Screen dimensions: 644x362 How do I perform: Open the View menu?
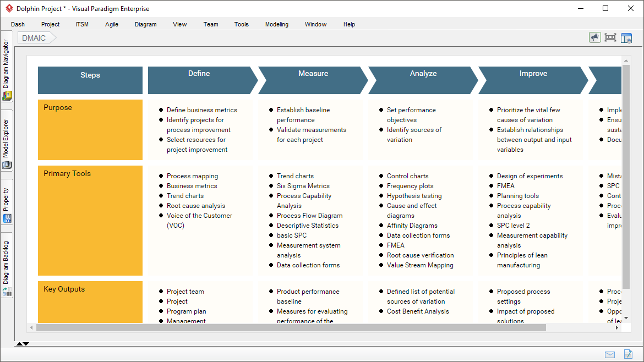click(180, 24)
